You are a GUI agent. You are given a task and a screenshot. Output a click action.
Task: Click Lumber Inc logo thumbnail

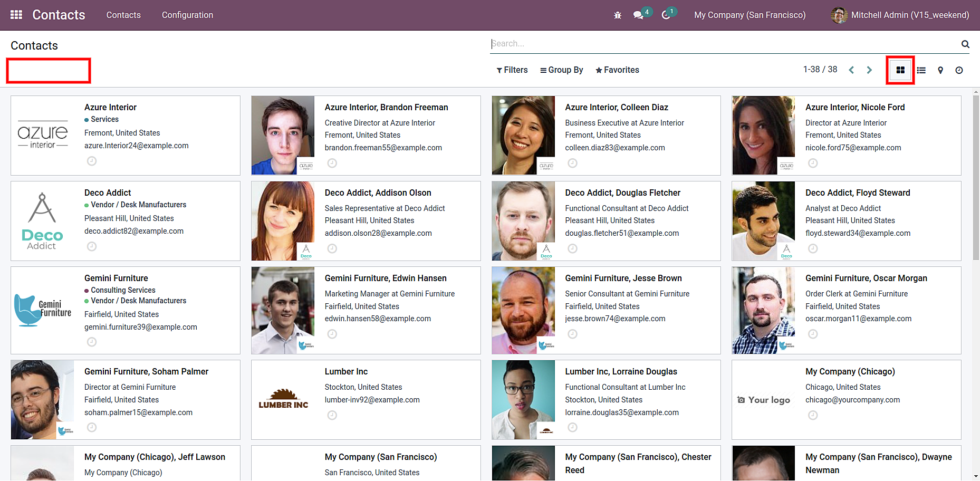click(283, 400)
